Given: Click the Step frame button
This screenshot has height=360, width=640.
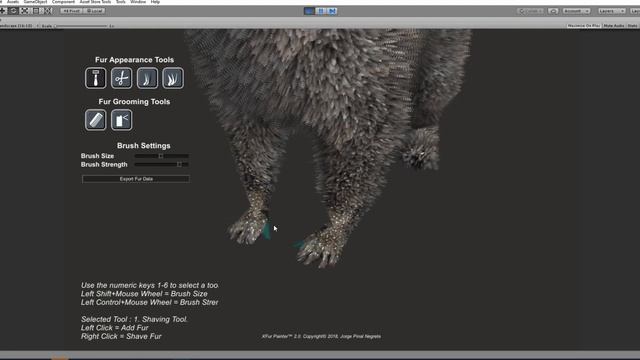Looking at the screenshot, I should pyautogui.click(x=332, y=11).
